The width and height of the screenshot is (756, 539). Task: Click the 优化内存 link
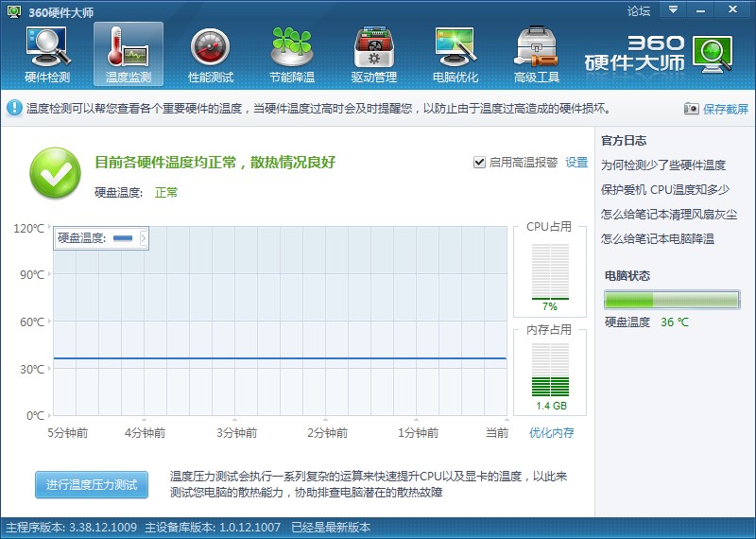[551, 432]
